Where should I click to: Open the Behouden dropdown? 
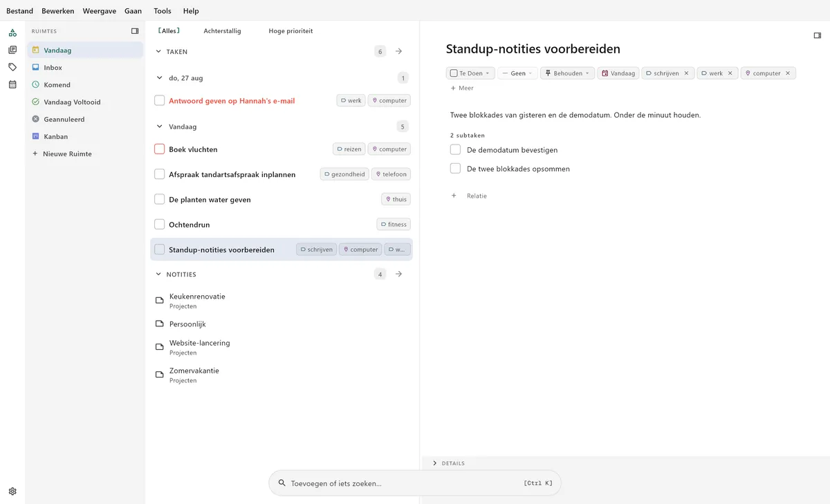coord(567,73)
